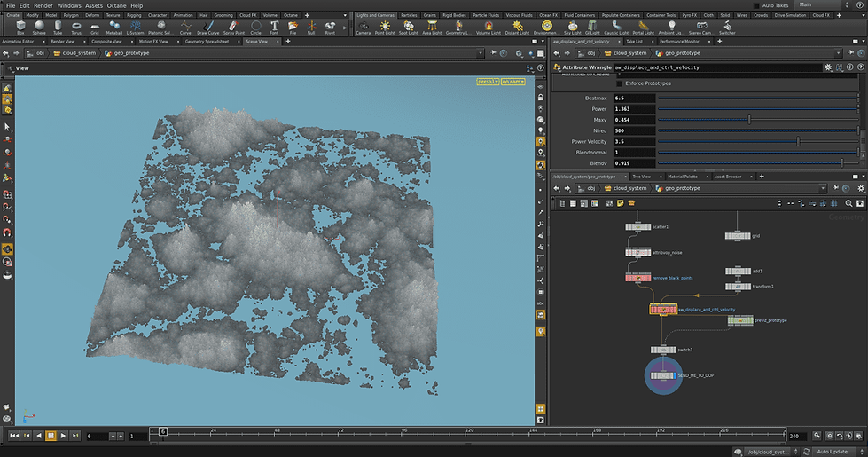Play the timeline forward
868x457 pixels.
coord(63,436)
